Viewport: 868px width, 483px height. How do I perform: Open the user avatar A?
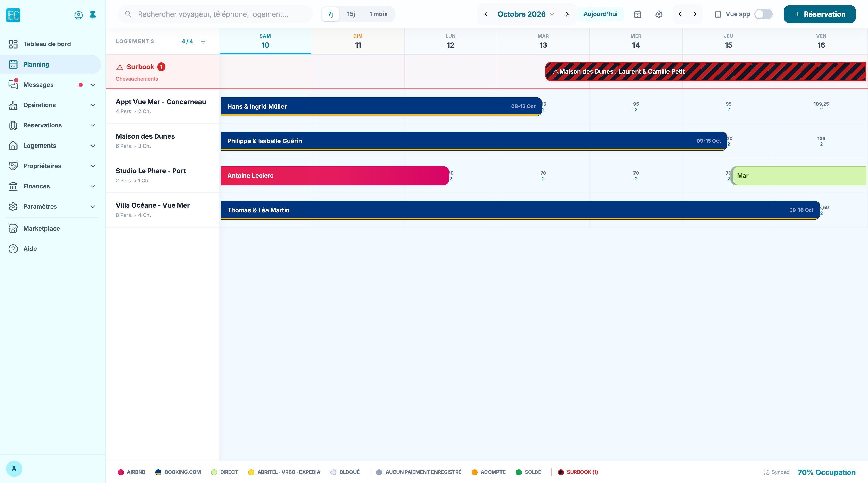click(x=14, y=469)
